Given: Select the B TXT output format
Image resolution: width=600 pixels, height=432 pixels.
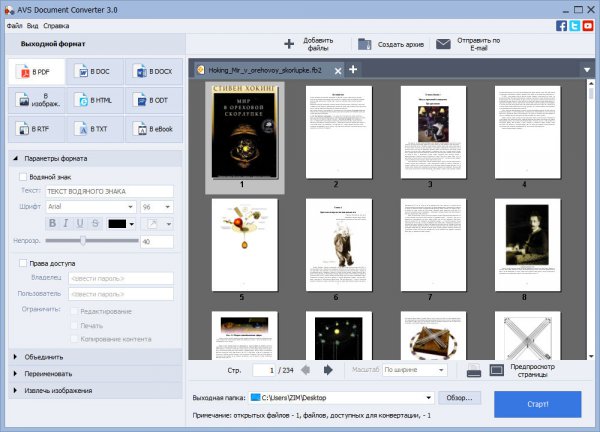Looking at the screenshot, I should [95, 129].
